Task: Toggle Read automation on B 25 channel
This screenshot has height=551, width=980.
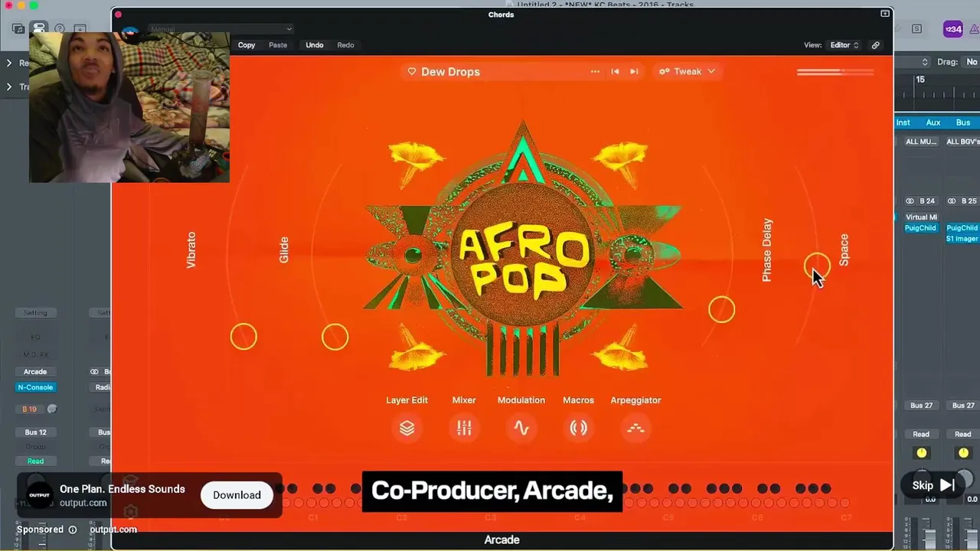Action: pyautogui.click(x=962, y=434)
